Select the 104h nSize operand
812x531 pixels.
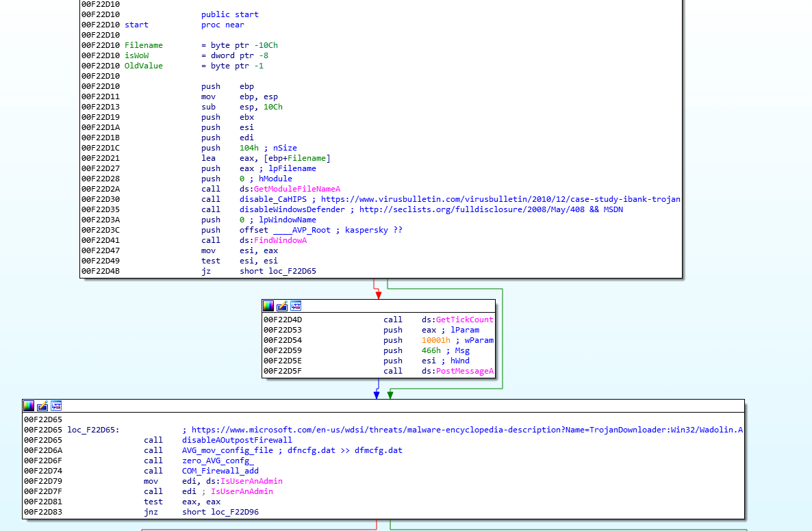pyautogui.click(x=249, y=148)
